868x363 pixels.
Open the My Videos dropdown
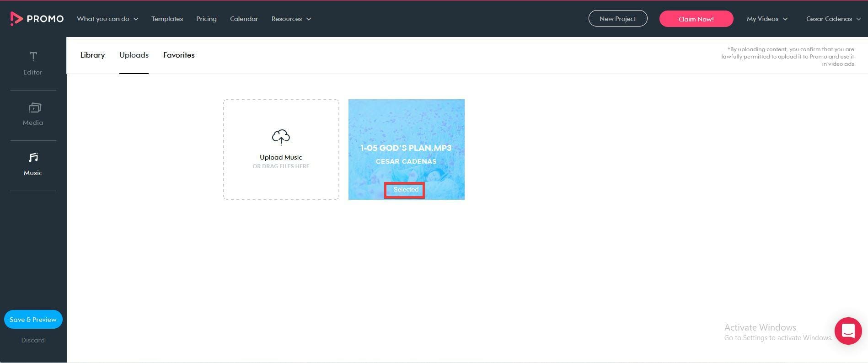[x=767, y=19]
